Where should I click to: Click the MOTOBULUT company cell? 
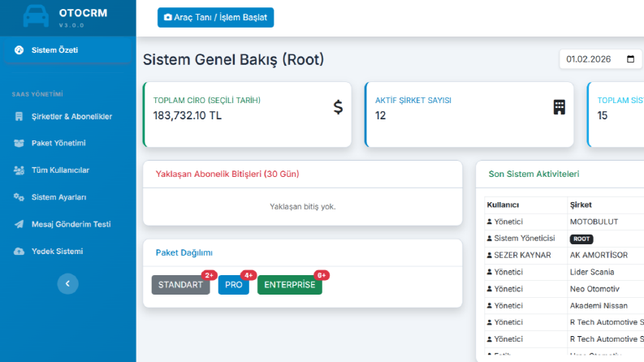click(x=594, y=222)
